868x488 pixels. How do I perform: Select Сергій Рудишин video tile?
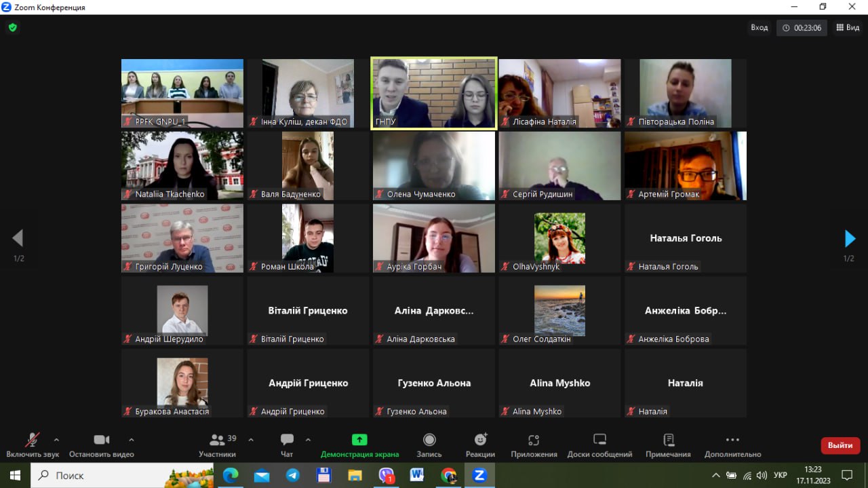(x=559, y=166)
